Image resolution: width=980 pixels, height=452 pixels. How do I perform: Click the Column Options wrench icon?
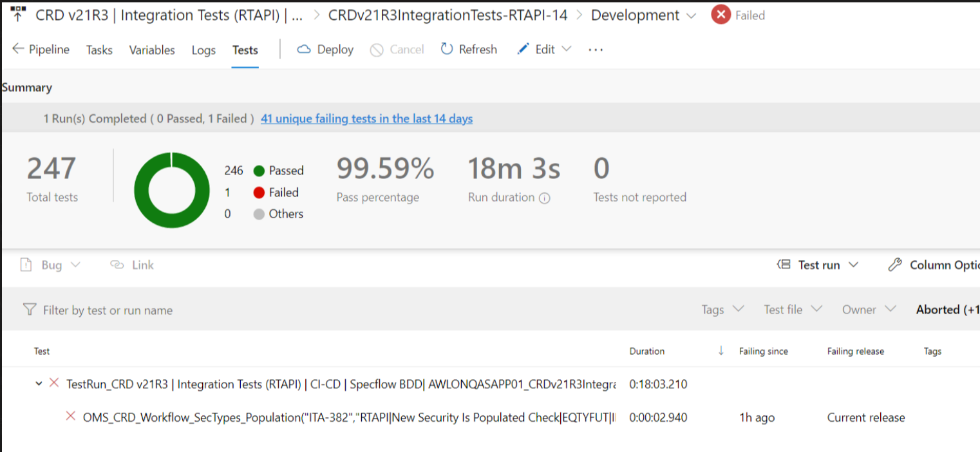click(894, 265)
